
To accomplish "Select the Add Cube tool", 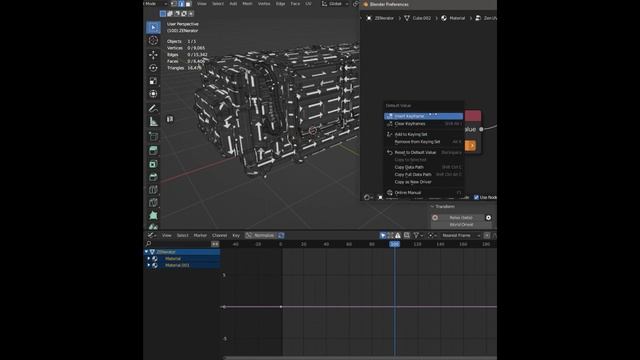I will click(x=153, y=136).
